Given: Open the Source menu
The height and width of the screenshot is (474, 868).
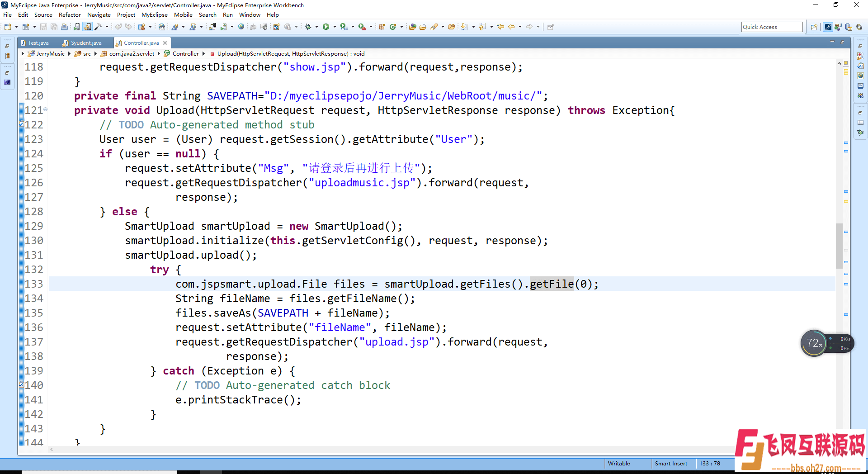Looking at the screenshot, I should tap(43, 15).
